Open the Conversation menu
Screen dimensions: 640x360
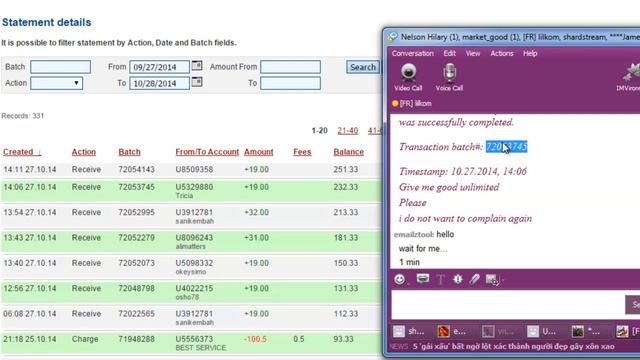pyautogui.click(x=413, y=53)
